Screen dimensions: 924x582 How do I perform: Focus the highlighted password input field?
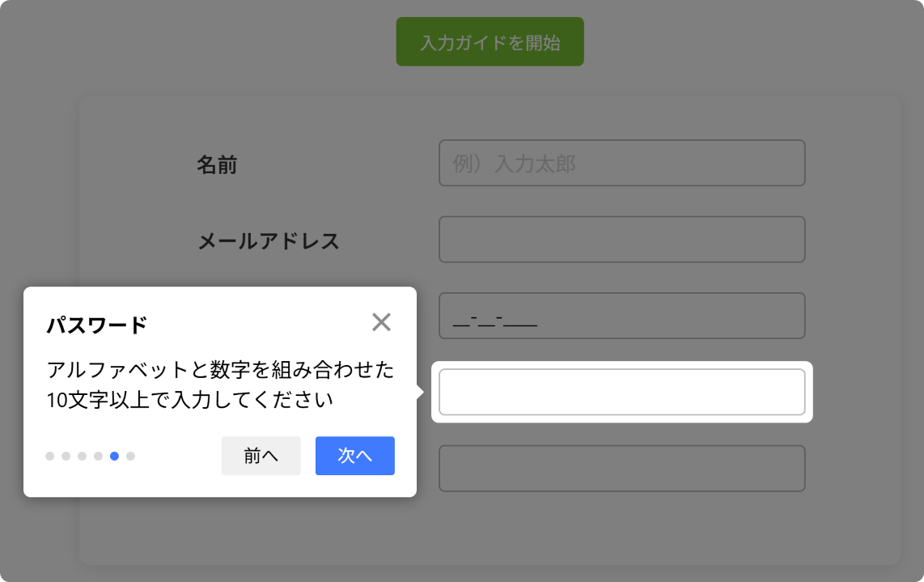pyautogui.click(x=621, y=392)
